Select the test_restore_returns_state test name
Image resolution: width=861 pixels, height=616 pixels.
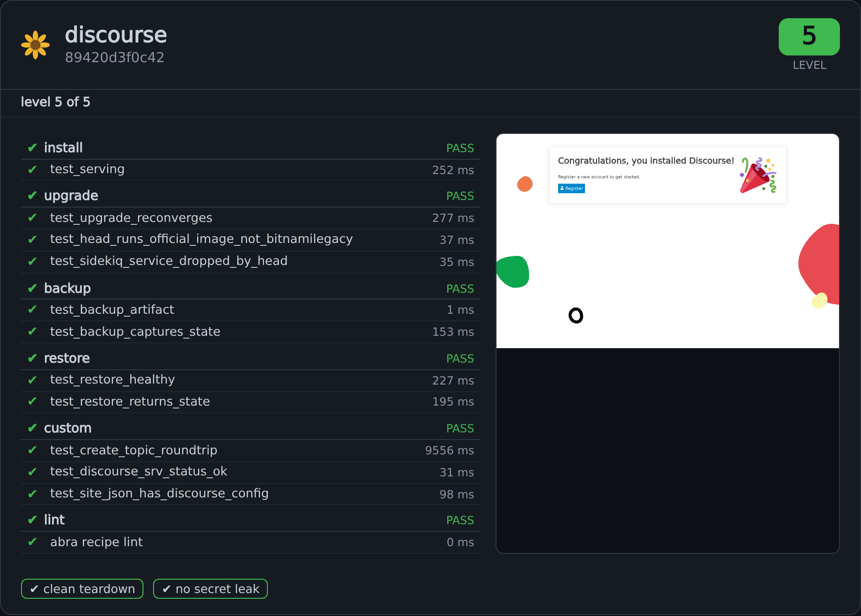click(x=130, y=402)
